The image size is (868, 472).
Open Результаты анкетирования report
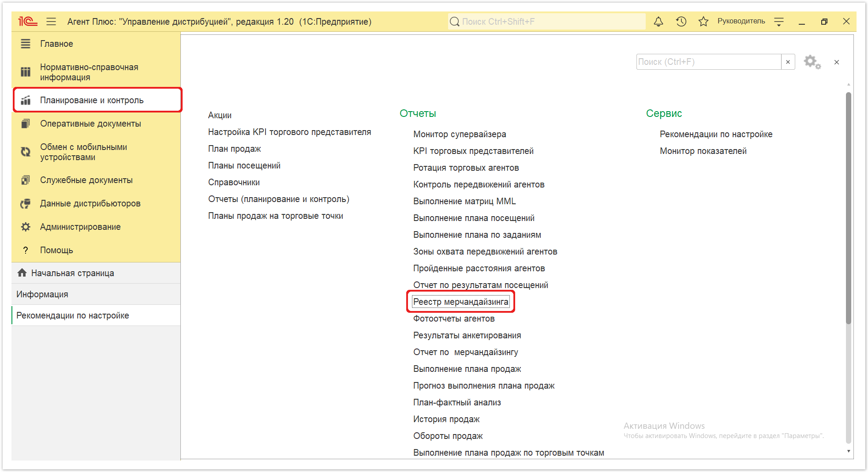(x=467, y=335)
